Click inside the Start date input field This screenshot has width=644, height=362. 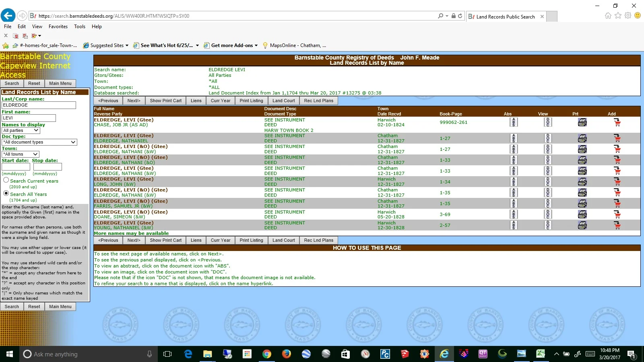tap(16, 166)
